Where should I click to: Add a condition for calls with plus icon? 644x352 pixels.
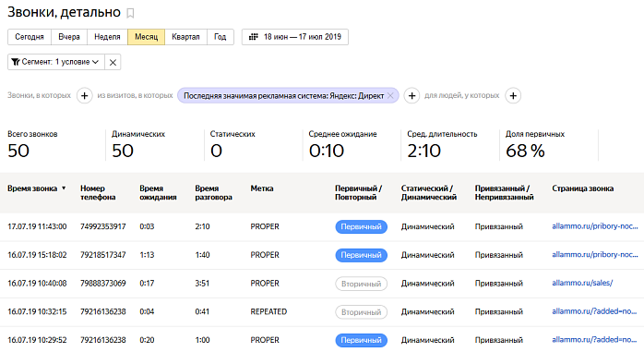tap(84, 96)
